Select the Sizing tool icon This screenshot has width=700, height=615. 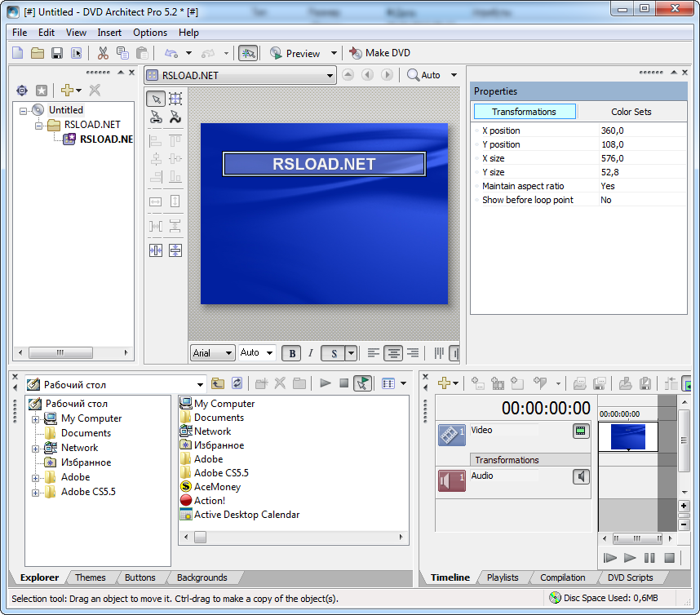[x=175, y=99]
